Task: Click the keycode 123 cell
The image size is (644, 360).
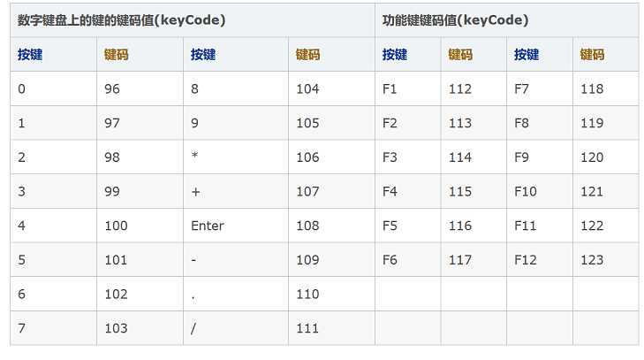Action: 592,260
